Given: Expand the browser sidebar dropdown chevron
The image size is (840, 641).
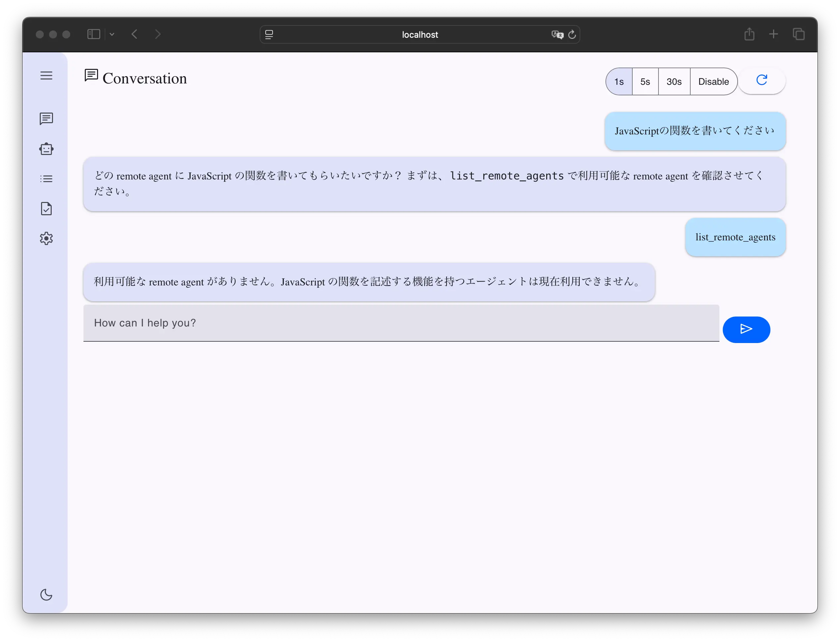Looking at the screenshot, I should click(112, 34).
